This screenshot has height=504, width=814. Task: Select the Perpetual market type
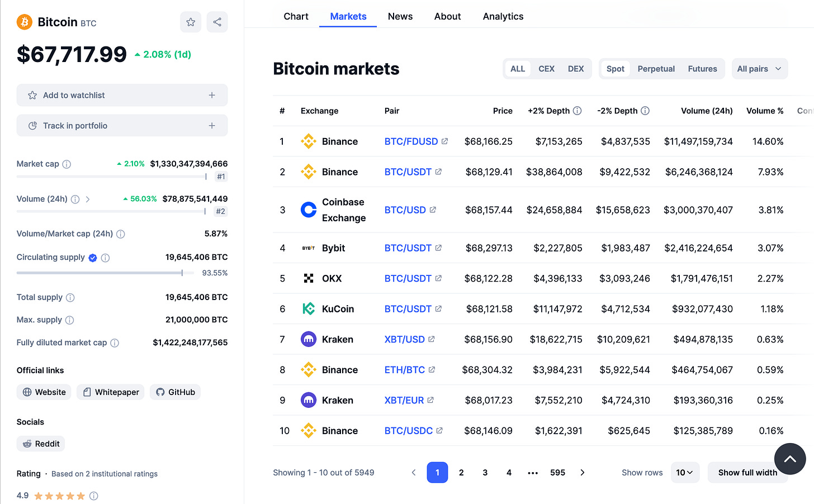coord(656,69)
